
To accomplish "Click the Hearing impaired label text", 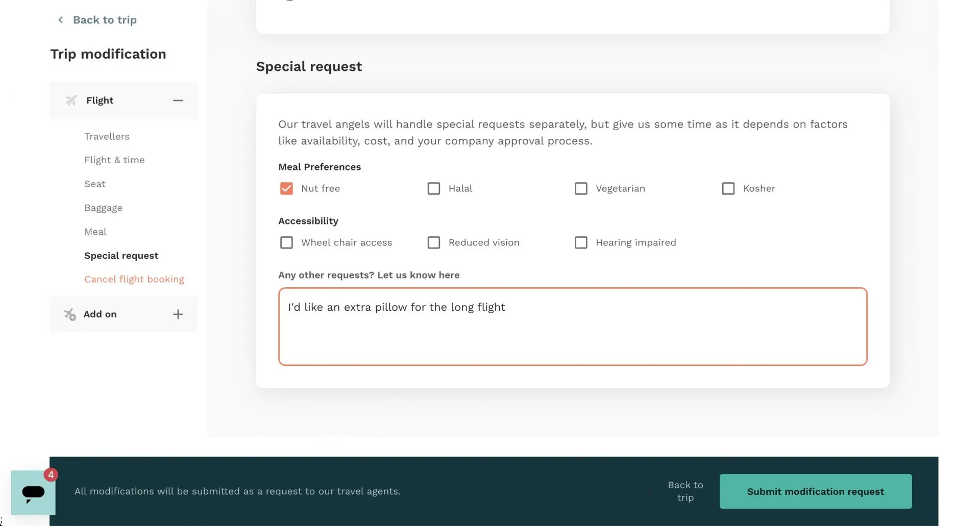I will pyautogui.click(x=636, y=243).
